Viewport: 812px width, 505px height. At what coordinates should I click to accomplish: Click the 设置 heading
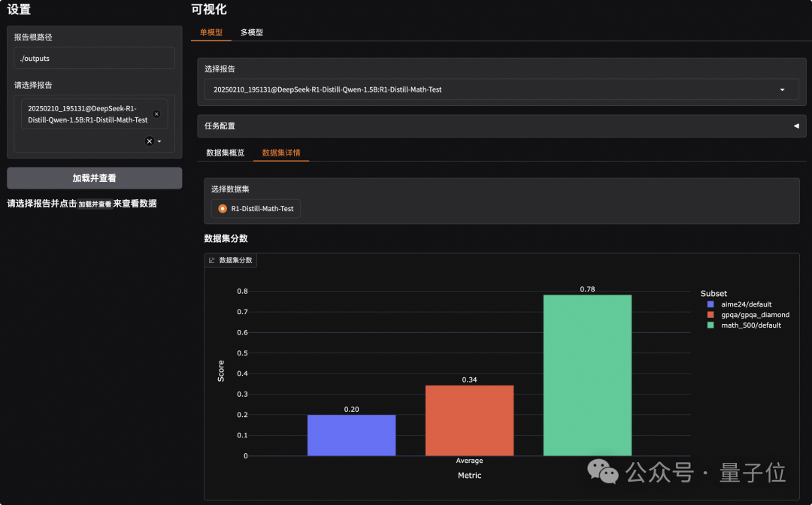(x=19, y=9)
